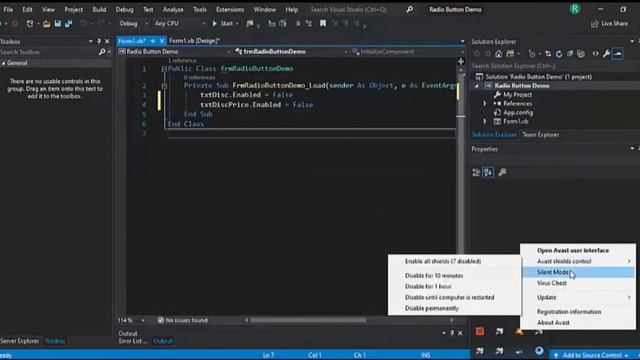This screenshot has height=360, width=640.
Task: Click the Save All icon in the toolbar
Action: (68, 24)
